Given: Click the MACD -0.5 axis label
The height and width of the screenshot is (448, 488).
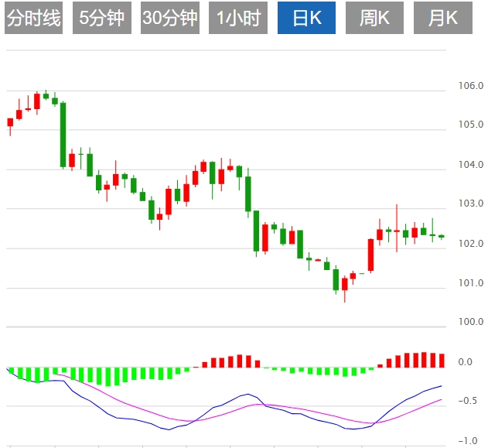Looking at the screenshot, I should (x=466, y=401).
